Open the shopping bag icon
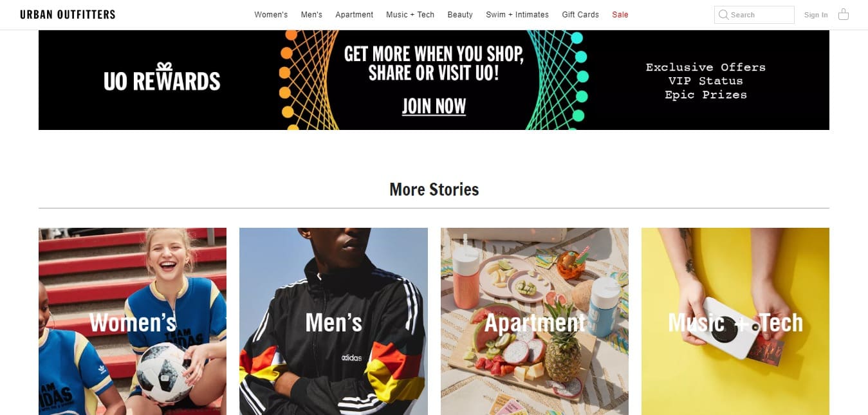Image resolution: width=868 pixels, height=415 pixels. tap(844, 14)
